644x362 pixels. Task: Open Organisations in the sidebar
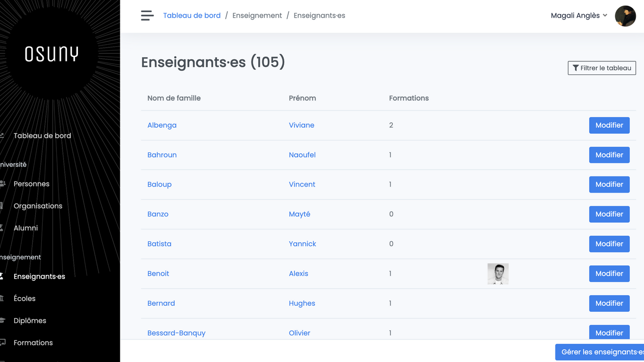tap(38, 206)
